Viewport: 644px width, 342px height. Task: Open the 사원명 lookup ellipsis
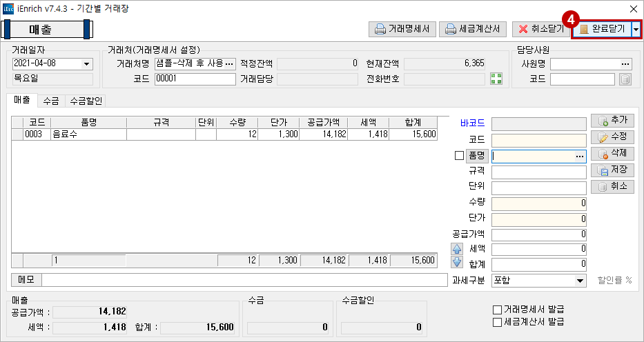click(625, 64)
